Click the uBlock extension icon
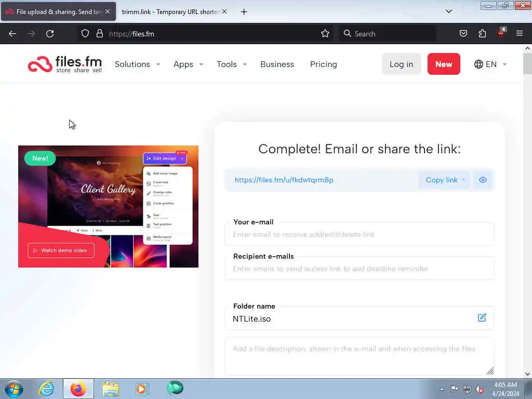The height and width of the screenshot is (399, 532). [x=501, y=33]
